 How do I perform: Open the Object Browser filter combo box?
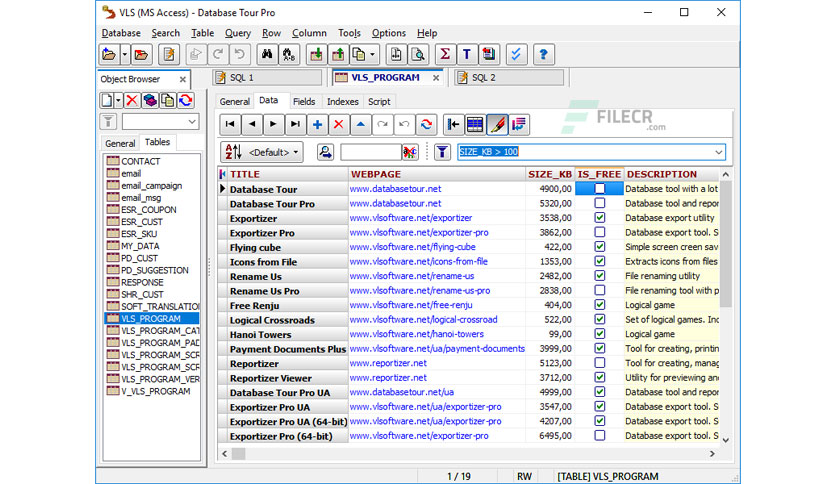[x=160, y=122]
